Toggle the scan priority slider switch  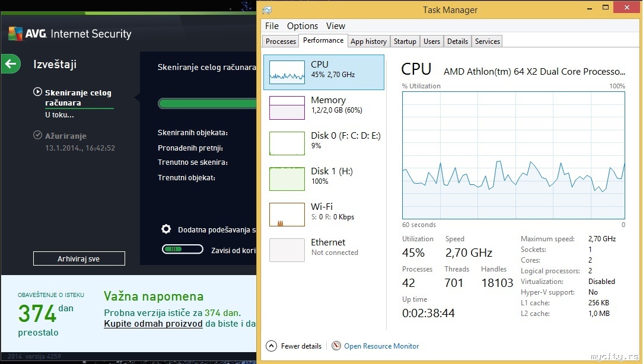coord(183,250)
